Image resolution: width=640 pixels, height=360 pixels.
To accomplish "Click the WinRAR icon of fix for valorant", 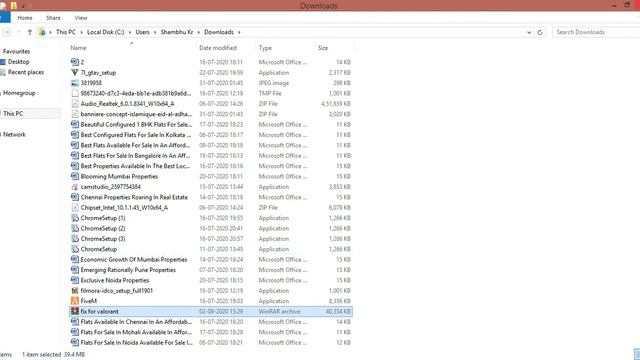I will tap(75, 311).
